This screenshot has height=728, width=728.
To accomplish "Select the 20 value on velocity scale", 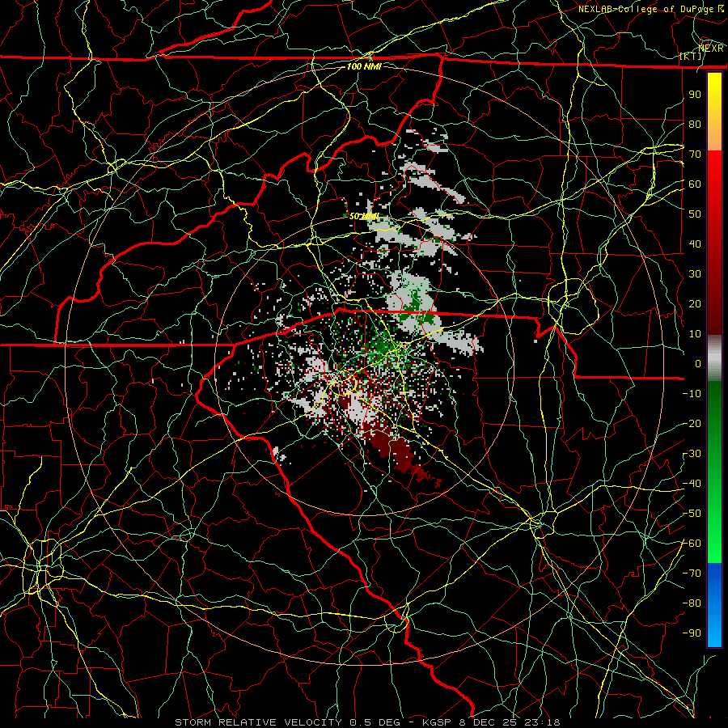I will click(695, 303).
